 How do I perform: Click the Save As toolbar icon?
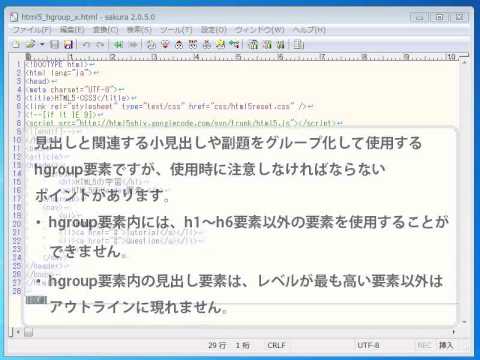[68, 44]
